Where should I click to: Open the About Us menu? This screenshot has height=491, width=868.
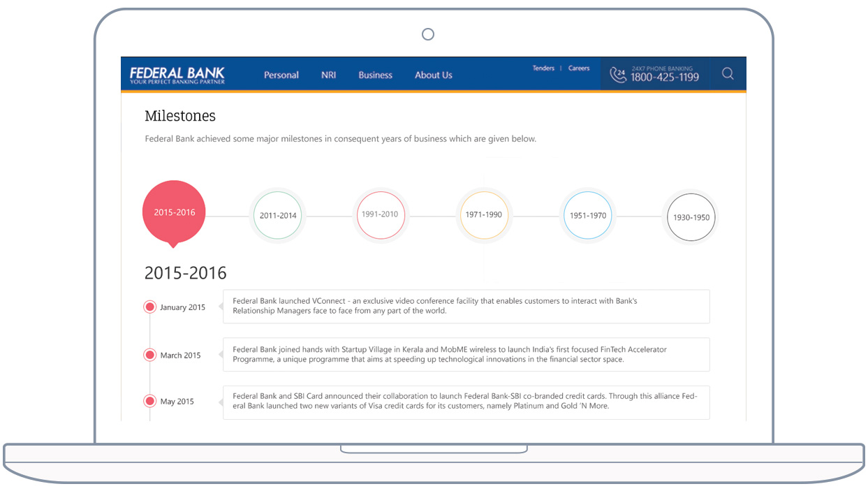pyautogui.click(x=434, y=75)
